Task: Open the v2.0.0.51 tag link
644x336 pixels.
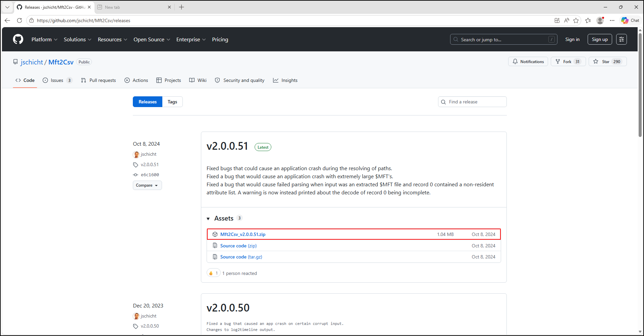Action: (x=150, y=164)
